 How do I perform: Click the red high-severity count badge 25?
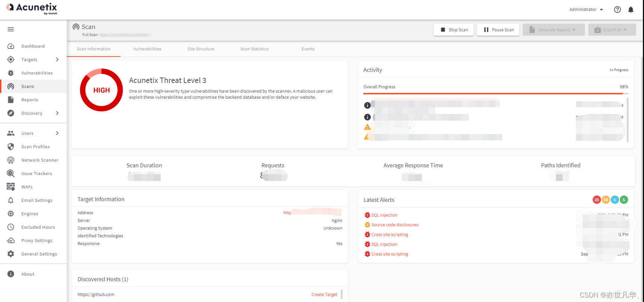click(x=597, y=200)
